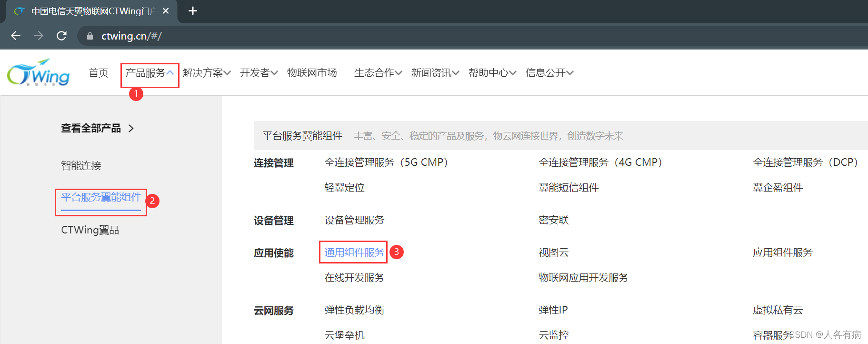This screenshot has width=868, height=344.
Task: Expand the 新闻资讯 dropdown
Action: tap(435, 73)
